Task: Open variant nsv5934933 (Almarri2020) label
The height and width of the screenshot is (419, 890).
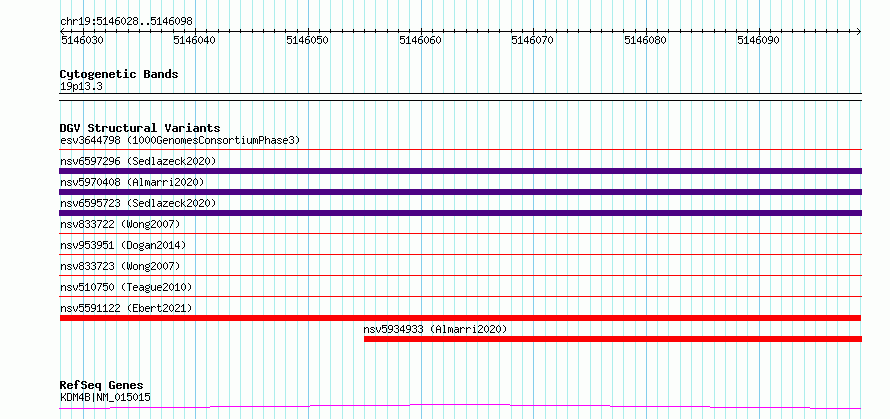Action: pyautogui.click(x=435, y=329)
